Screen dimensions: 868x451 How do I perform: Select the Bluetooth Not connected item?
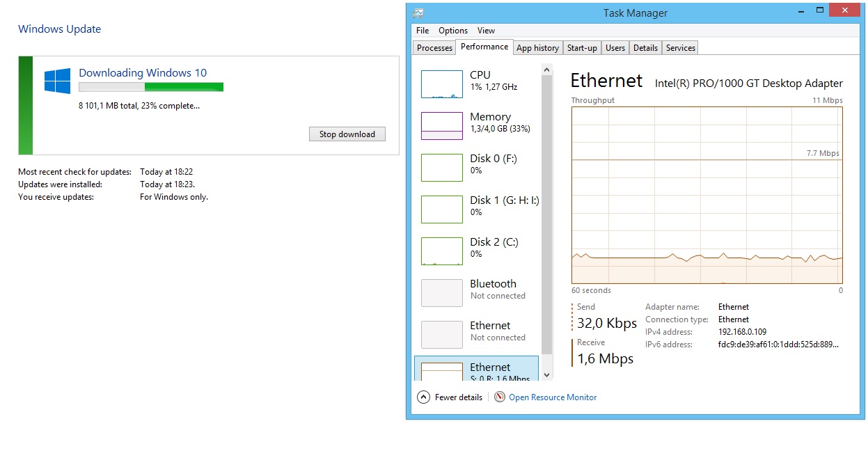(477, 292)
